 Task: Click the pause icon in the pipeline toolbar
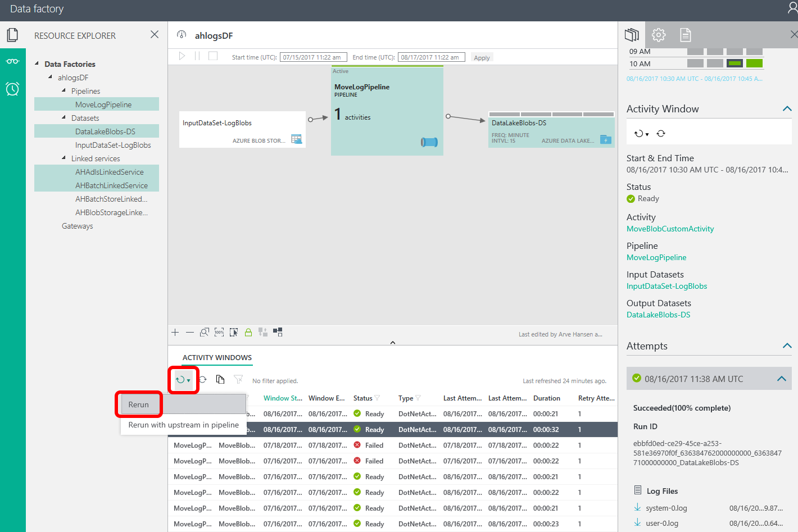(197, 56)
